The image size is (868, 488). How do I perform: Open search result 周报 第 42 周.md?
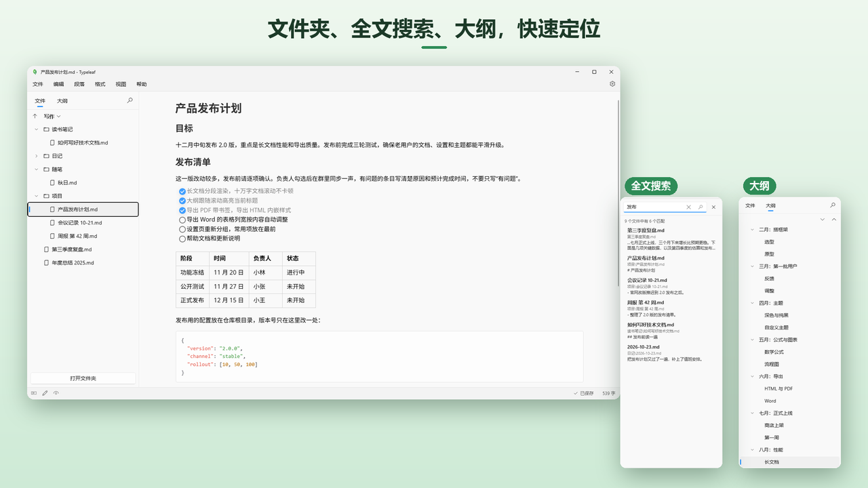click(x=670, y=308)
